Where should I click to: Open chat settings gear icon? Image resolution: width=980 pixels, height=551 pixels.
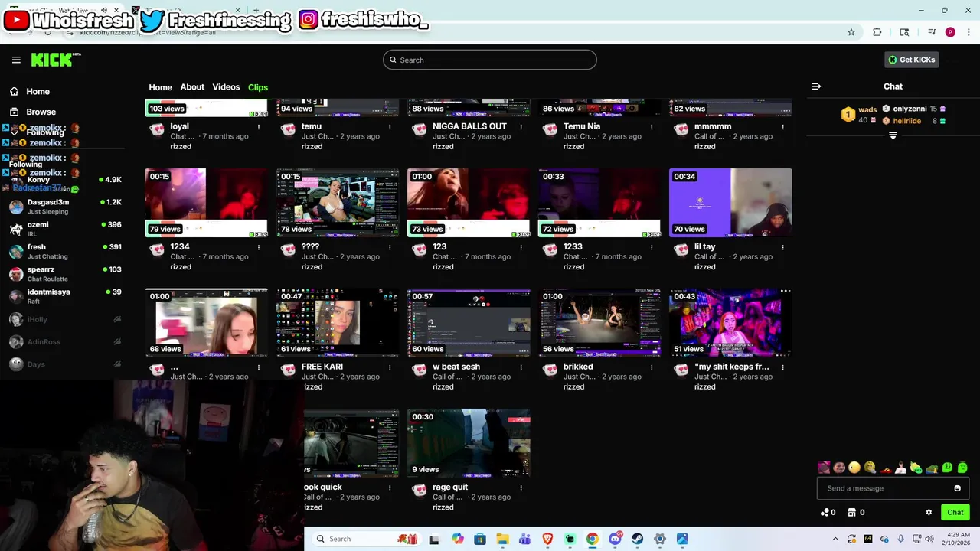[x=929, y=512]
